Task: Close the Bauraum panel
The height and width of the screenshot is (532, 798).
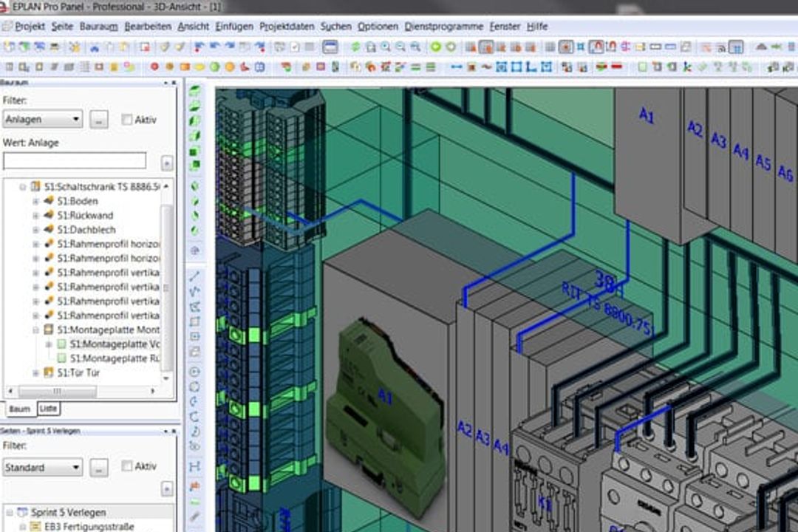Action: pyautogui.click(x=174, y=83)
